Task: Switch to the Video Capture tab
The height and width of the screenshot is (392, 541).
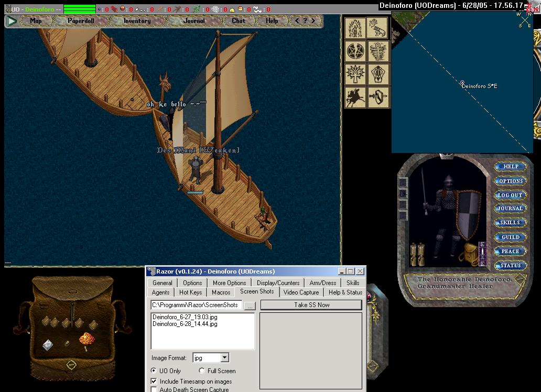Action: [301, 292]
